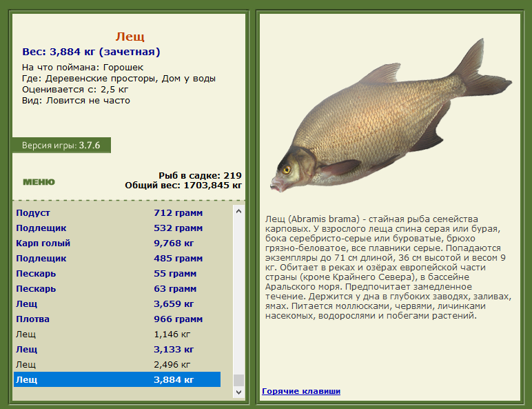
Task: Select the Лещ 1,146 кг row
Action: pos(117,335)
